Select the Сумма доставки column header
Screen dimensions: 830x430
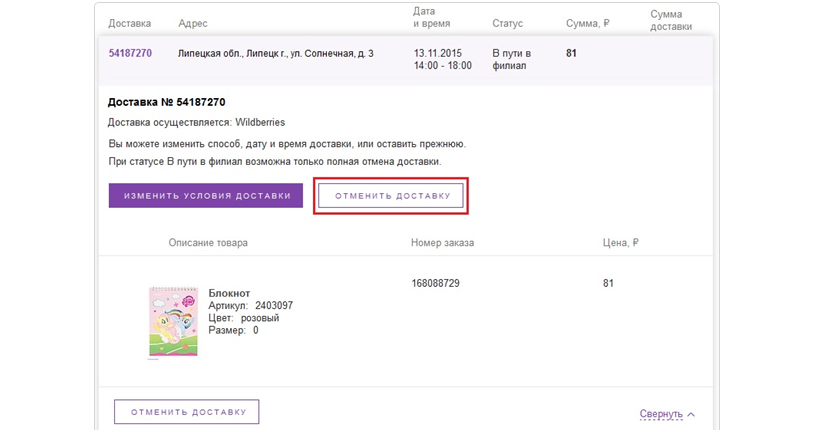[x=671, y=21]
